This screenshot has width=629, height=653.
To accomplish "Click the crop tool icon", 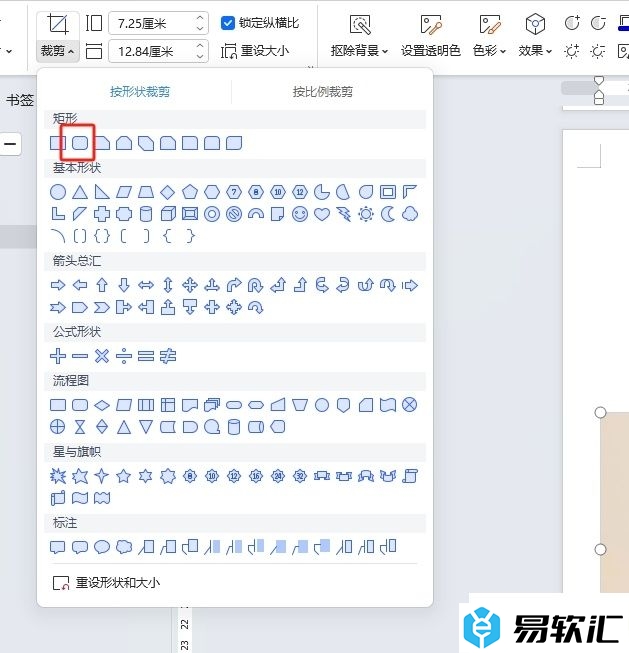I will pos(57,24).
